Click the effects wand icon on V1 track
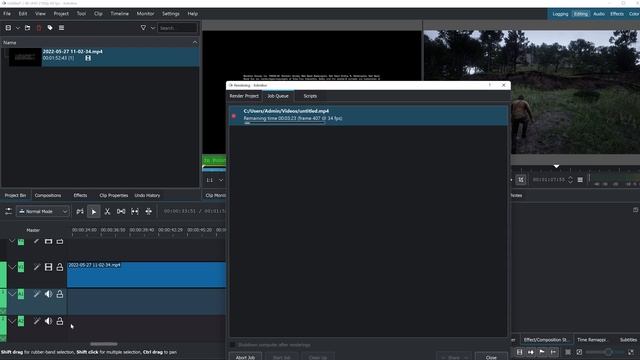The image size is (640, 360). pos(37,267)
